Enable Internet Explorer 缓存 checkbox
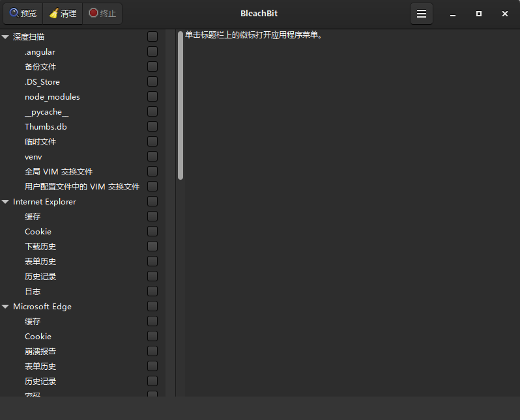520x420 pixels. click(x=152, y=216)
